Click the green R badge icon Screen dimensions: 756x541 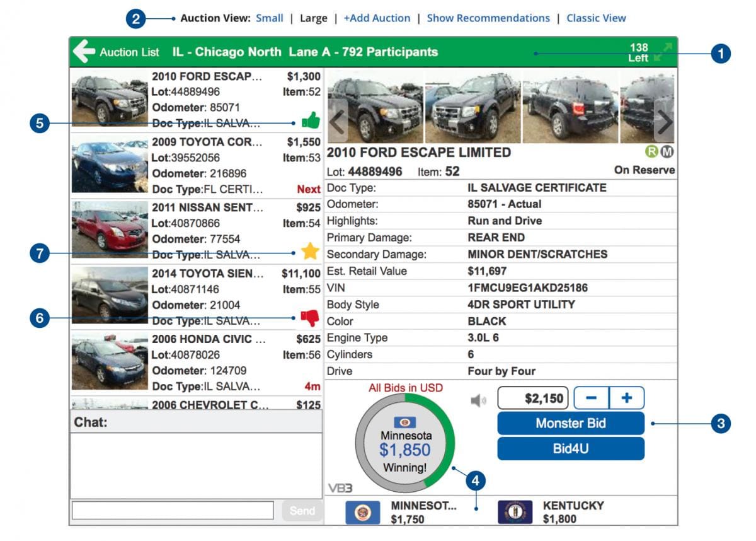(651, 153)
